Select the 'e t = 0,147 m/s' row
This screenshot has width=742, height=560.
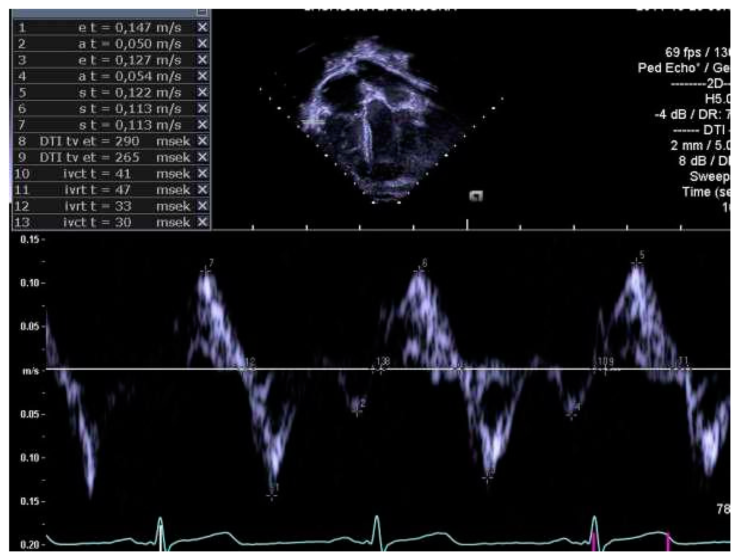point(111,27)
